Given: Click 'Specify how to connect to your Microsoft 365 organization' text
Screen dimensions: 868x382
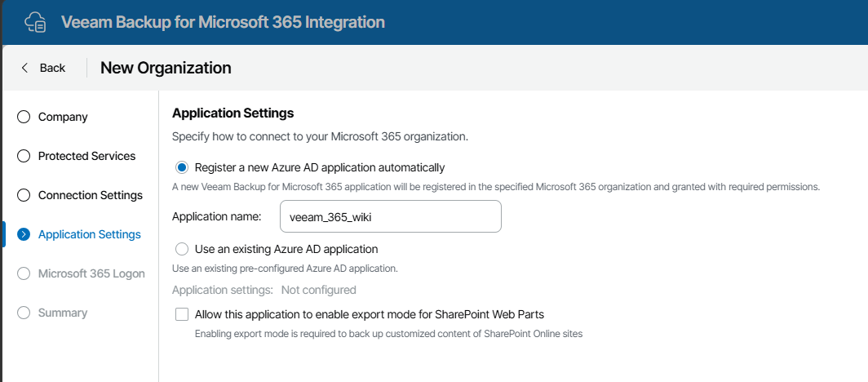Looking at the screenshot, I should click(320, 137).
